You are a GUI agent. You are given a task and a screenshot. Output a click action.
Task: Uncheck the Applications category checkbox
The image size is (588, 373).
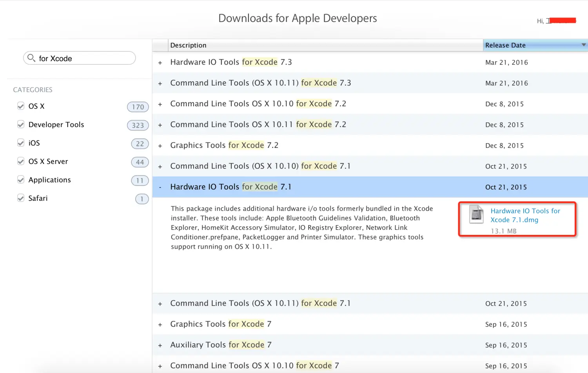pyautogui.click(x=21, y=180)
